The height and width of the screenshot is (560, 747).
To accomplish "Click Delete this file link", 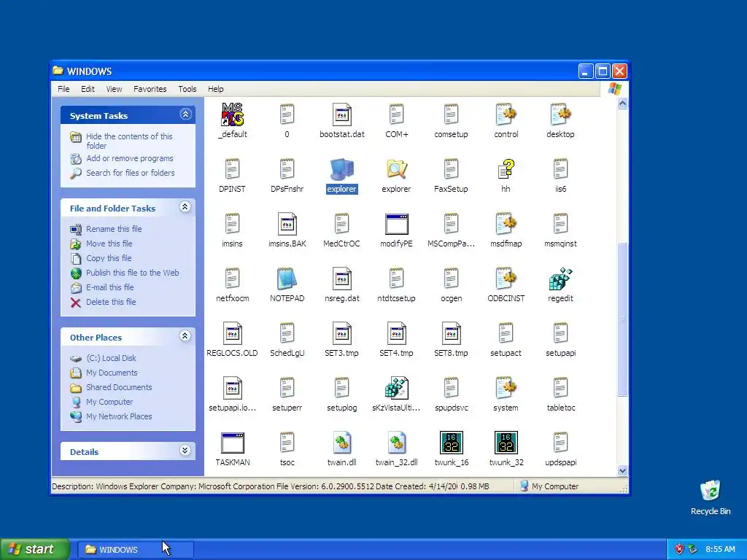I will click(111, 302).
